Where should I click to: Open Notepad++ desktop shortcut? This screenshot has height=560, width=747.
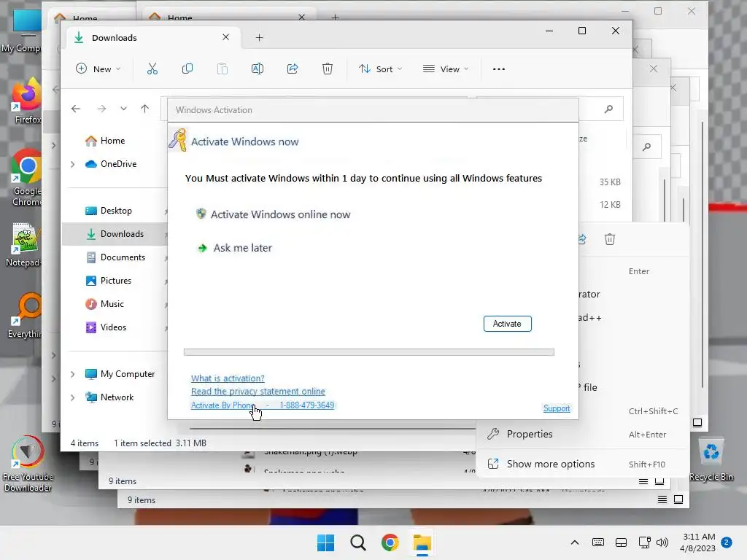(24, 244)
